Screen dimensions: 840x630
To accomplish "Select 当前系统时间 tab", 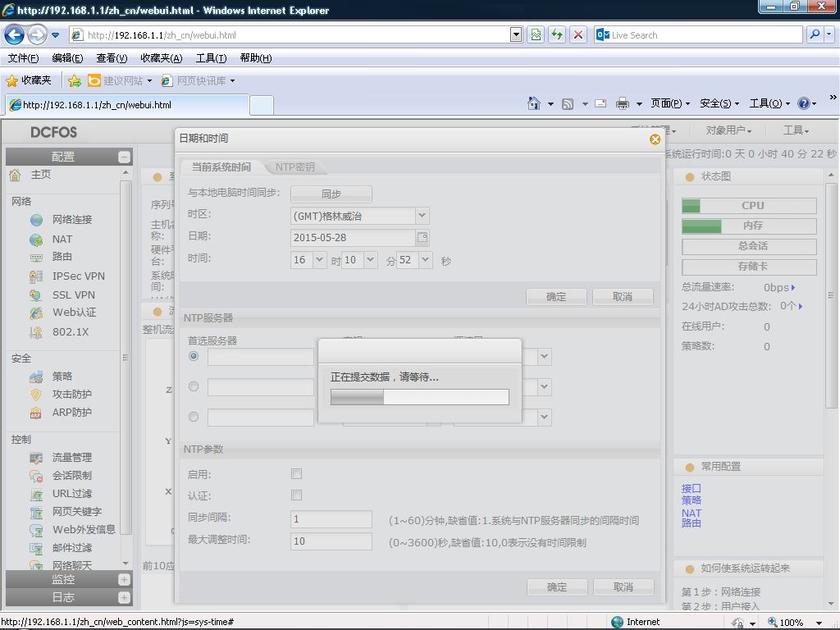I will [x=221, y=167].
